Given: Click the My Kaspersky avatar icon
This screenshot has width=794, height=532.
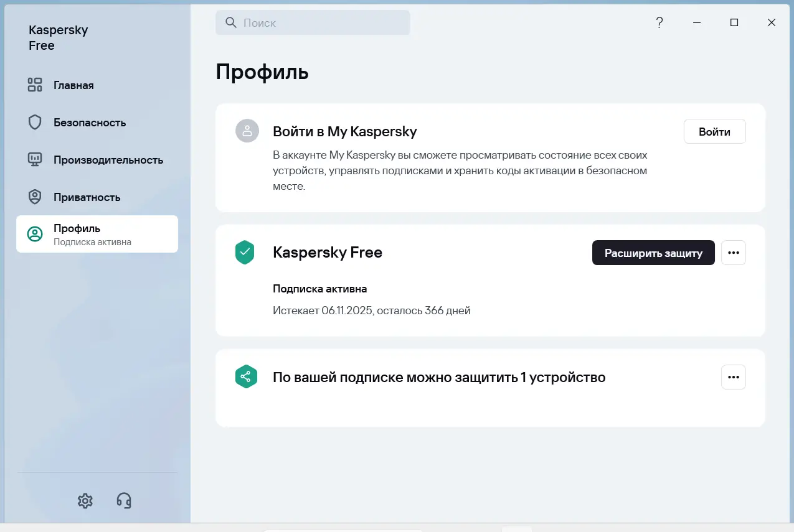Looking at the screenshot, I should click(247, 131).
